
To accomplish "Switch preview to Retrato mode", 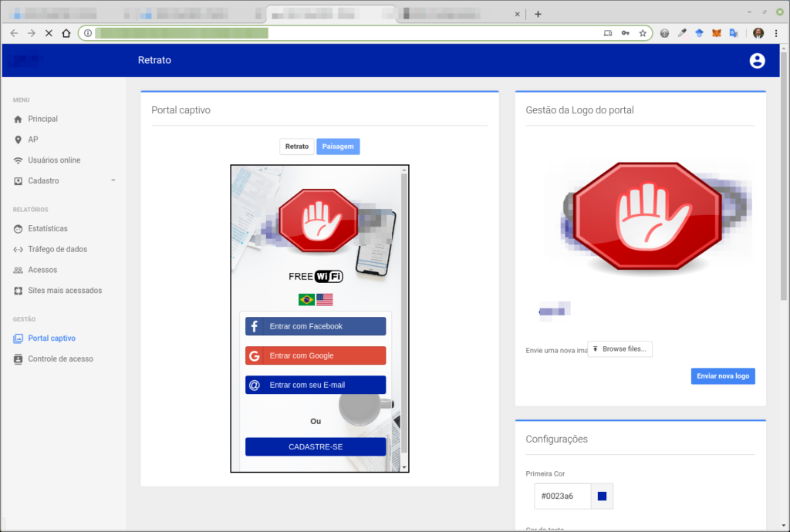I will (x=297, y=146).
